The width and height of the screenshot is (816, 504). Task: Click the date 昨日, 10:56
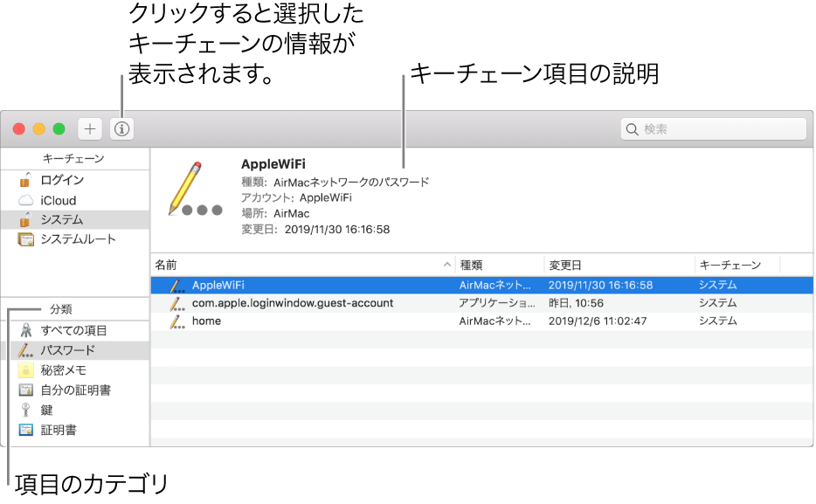tap(576, 303)
